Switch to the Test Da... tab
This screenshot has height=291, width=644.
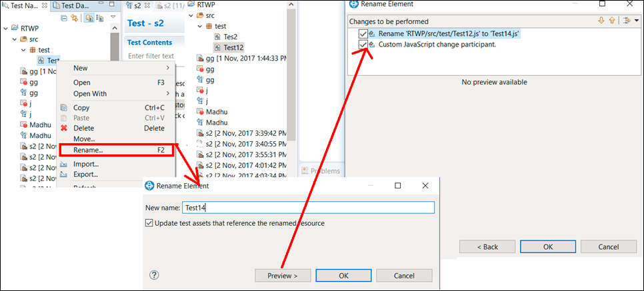pos(69,6)
